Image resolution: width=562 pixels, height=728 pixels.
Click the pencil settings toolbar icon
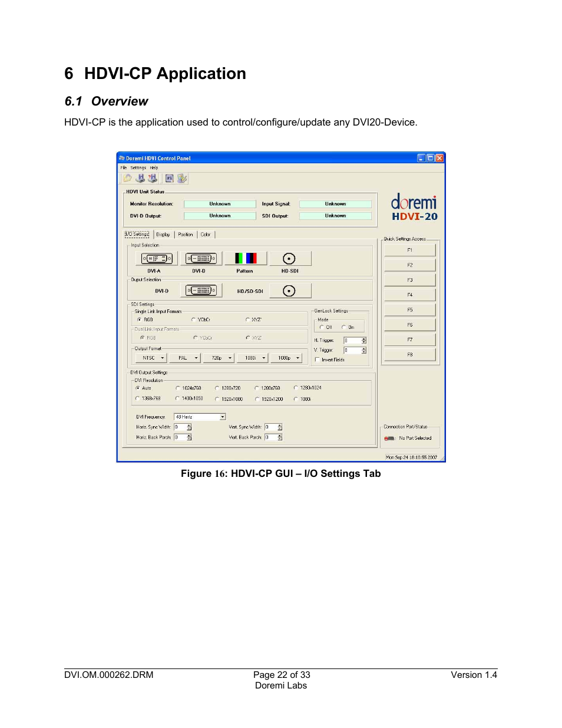tap(182, 178)
